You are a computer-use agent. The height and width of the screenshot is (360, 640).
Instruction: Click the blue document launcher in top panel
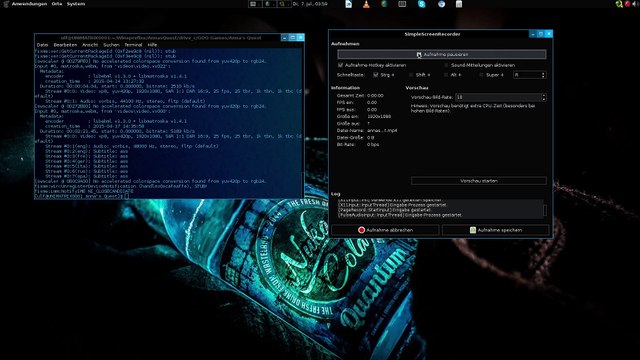[349, 4]
